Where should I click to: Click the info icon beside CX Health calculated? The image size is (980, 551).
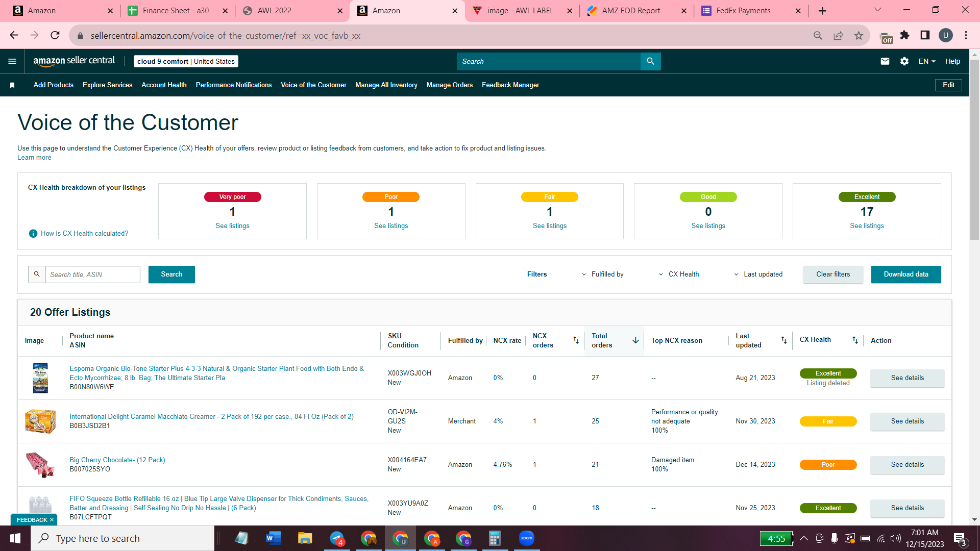click(x=33, y=233)
